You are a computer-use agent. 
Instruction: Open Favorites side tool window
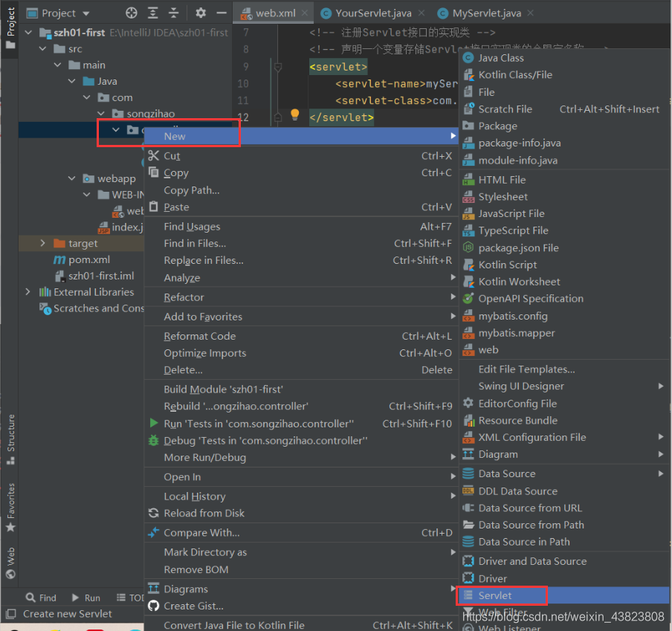(10, 508)
